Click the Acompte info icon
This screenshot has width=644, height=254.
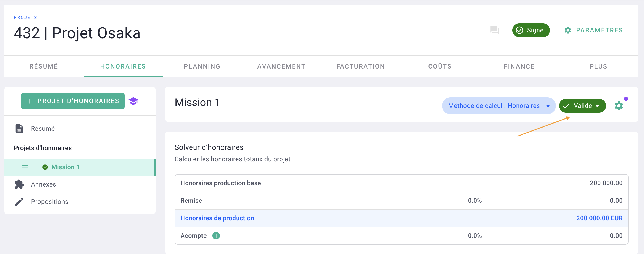[x=216, y=236]
